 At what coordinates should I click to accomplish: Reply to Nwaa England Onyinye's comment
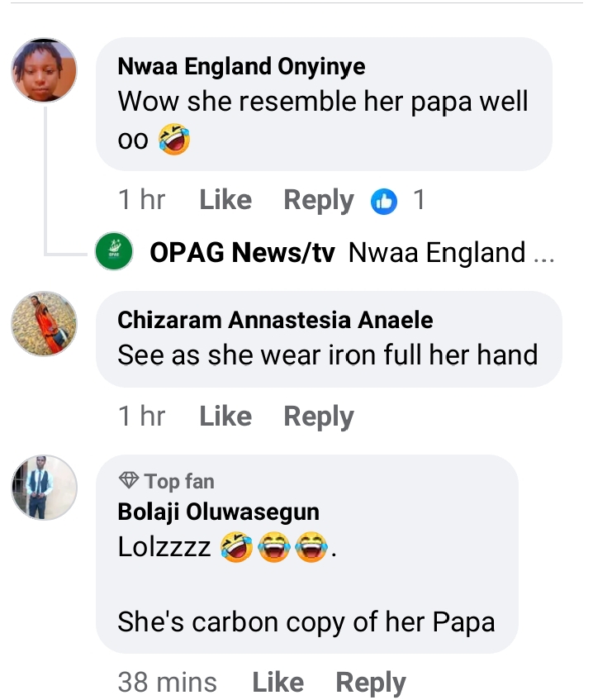pos(319,200)
